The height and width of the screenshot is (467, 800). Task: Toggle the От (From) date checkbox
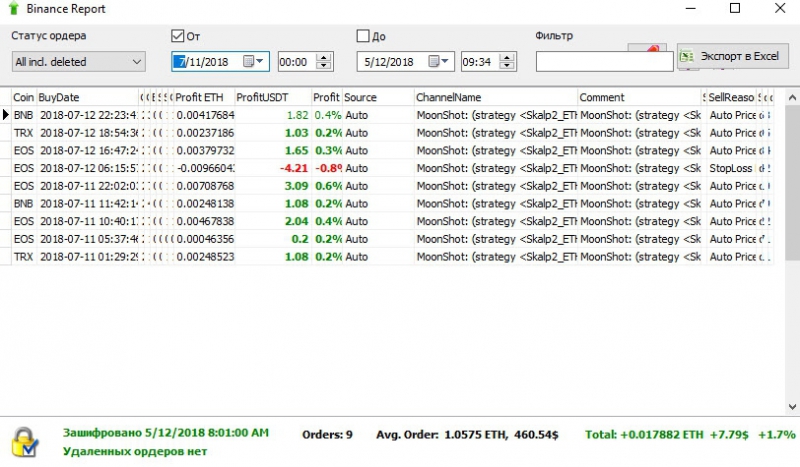coord(177,36)
